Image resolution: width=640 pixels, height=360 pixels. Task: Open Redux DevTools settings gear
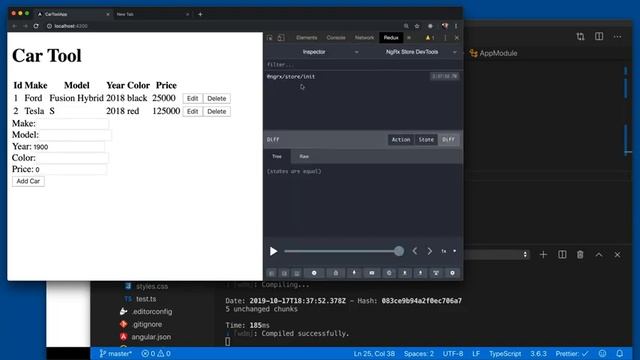click(x=452, y=273)
